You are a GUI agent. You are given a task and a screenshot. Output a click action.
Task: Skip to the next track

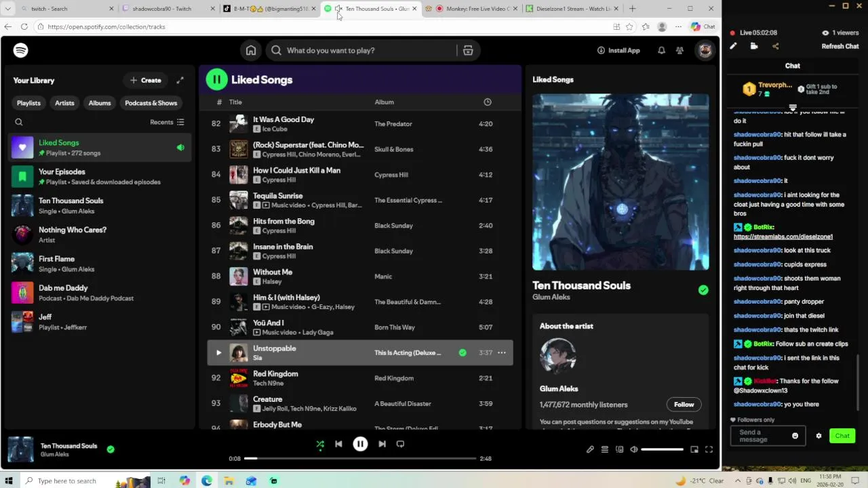point(382,444)
